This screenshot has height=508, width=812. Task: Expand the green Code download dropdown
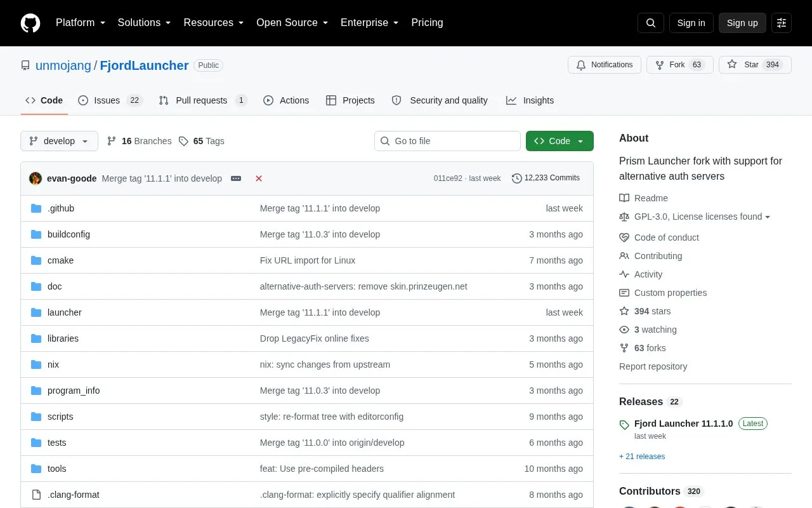click(560, 141)
